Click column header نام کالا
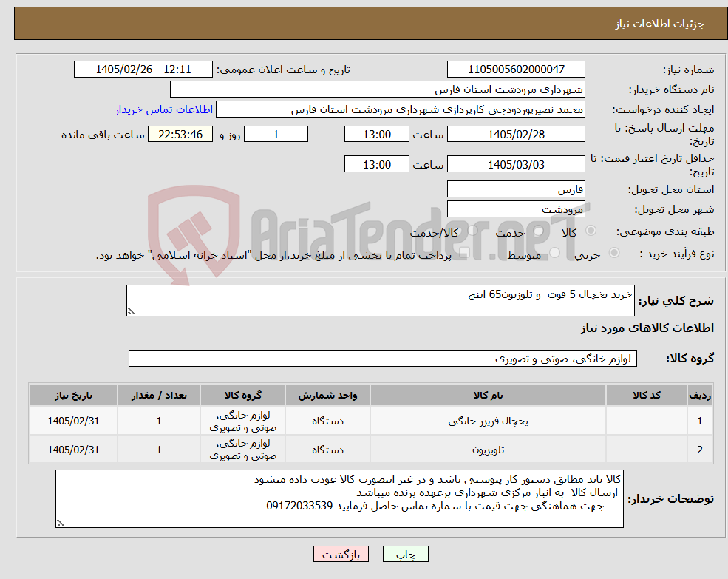This screenshot has width=728, height=579. pyautogui.click(x=488, y=395)
